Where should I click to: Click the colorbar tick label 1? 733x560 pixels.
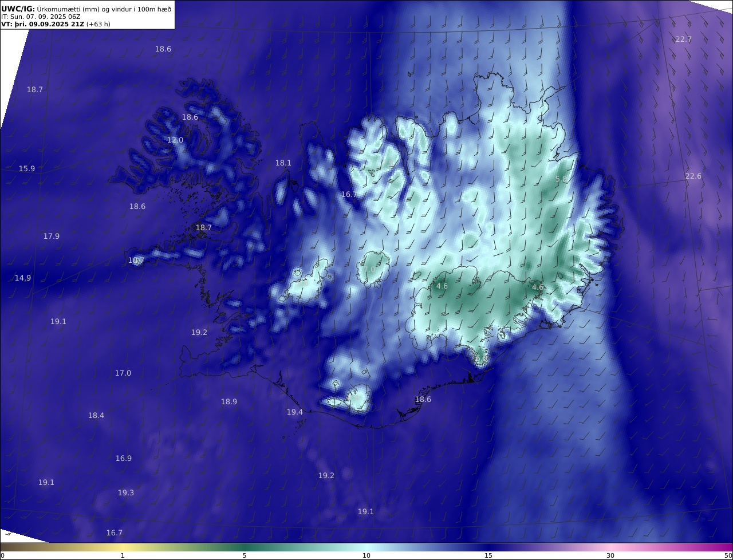coord(123,555)
